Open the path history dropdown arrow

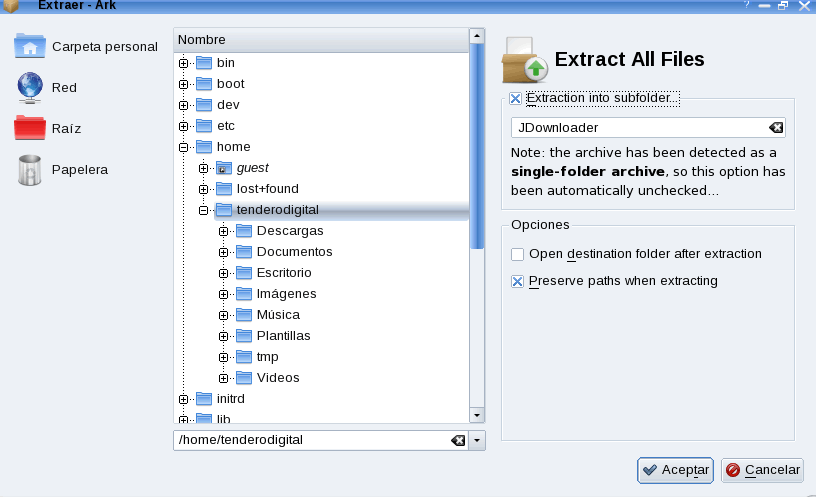[x=477, y=440]
